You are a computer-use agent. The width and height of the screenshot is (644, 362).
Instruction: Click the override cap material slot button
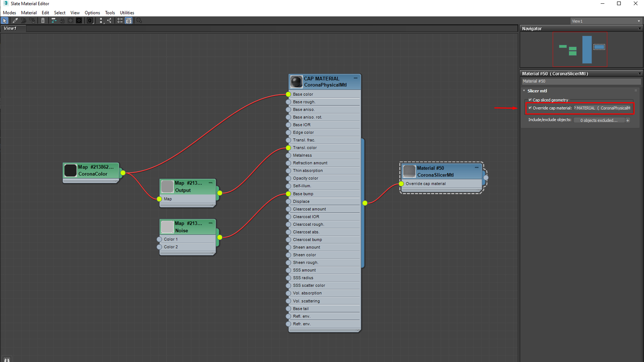[x=602, y=108]
